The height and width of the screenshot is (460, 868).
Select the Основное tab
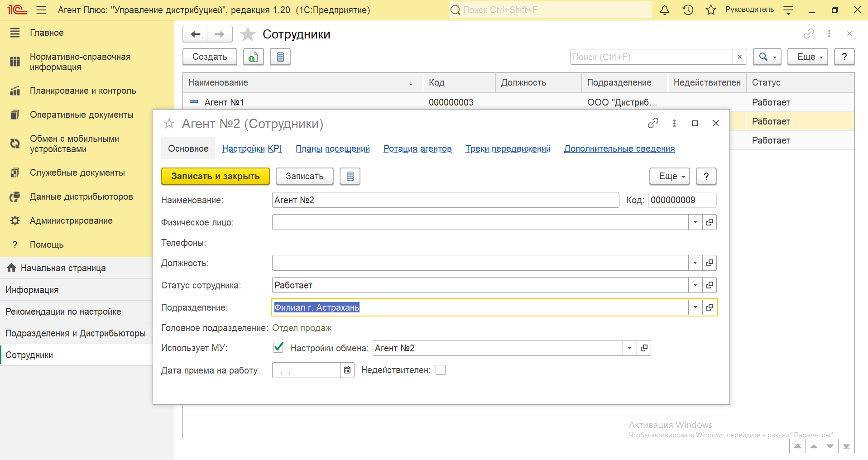pos(188,149)
